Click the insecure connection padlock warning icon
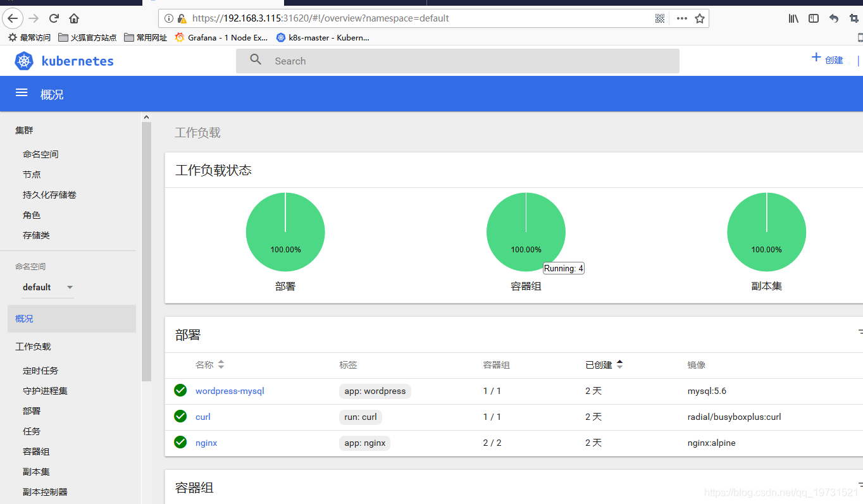 [182, 18]
